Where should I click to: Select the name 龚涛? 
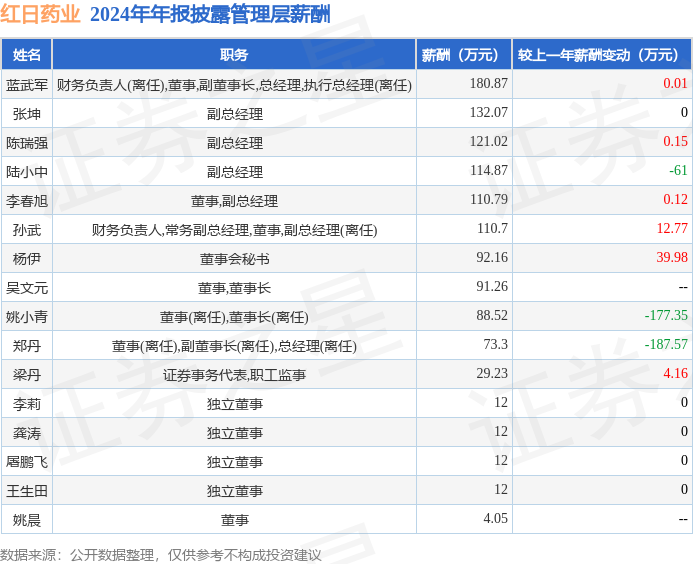27,433
